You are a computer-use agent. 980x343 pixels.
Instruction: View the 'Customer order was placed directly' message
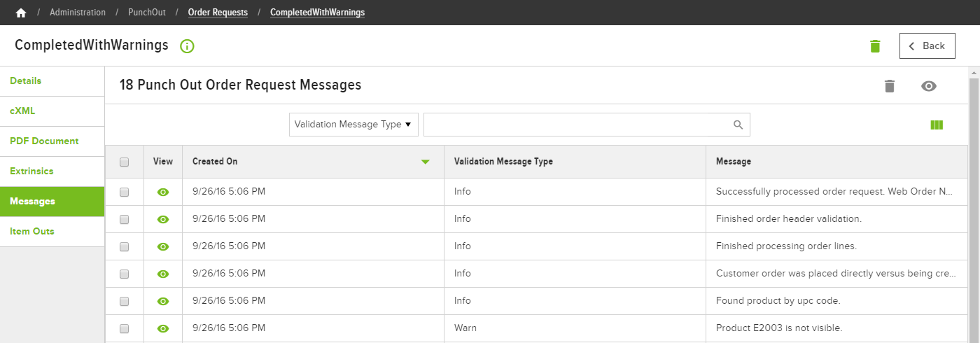coord(163,274)
